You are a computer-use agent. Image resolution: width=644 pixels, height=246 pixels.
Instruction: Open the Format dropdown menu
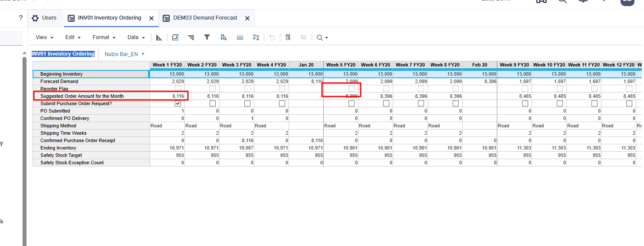(104, 37)
